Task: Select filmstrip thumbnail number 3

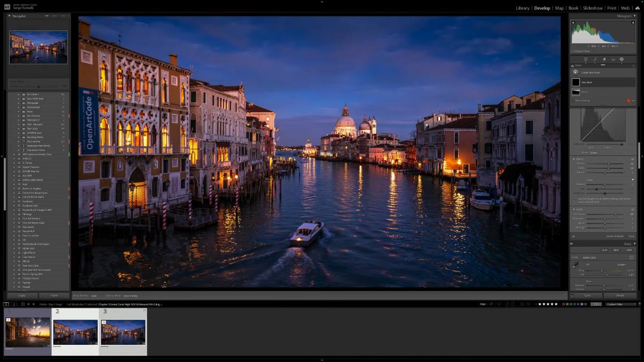Action: (123, 333)
